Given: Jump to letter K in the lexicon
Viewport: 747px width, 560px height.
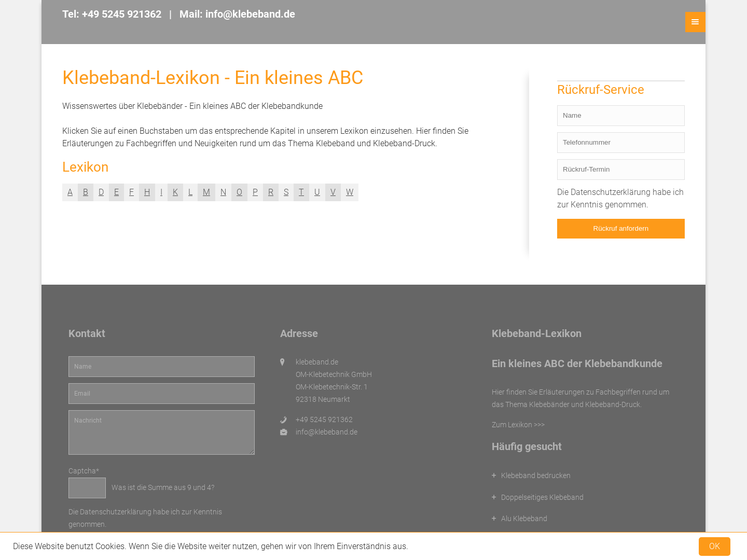Looking at the screenshot, I should (175, 192).
